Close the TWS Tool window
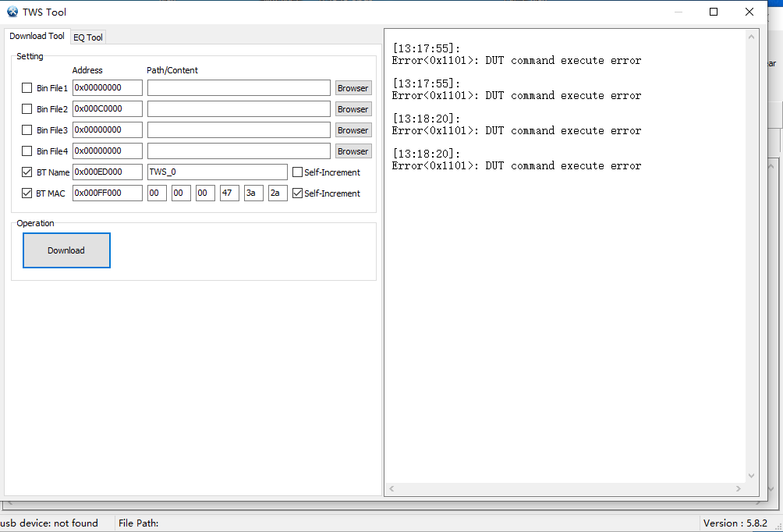Image resolution: width=783 pixels, height=532 pixels. 749,12
